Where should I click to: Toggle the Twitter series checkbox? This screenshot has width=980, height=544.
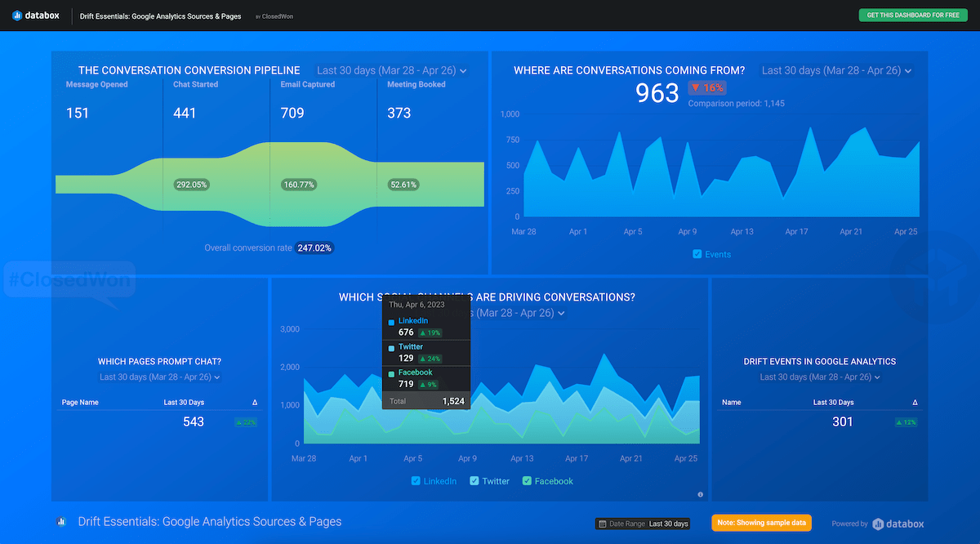pyautogui.click(x=474, y=481)
